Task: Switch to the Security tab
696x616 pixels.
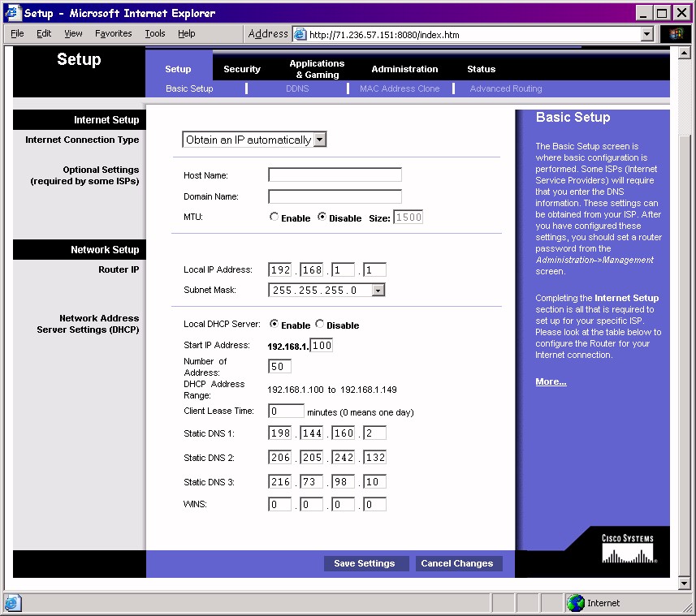Action: pos(242,69)
